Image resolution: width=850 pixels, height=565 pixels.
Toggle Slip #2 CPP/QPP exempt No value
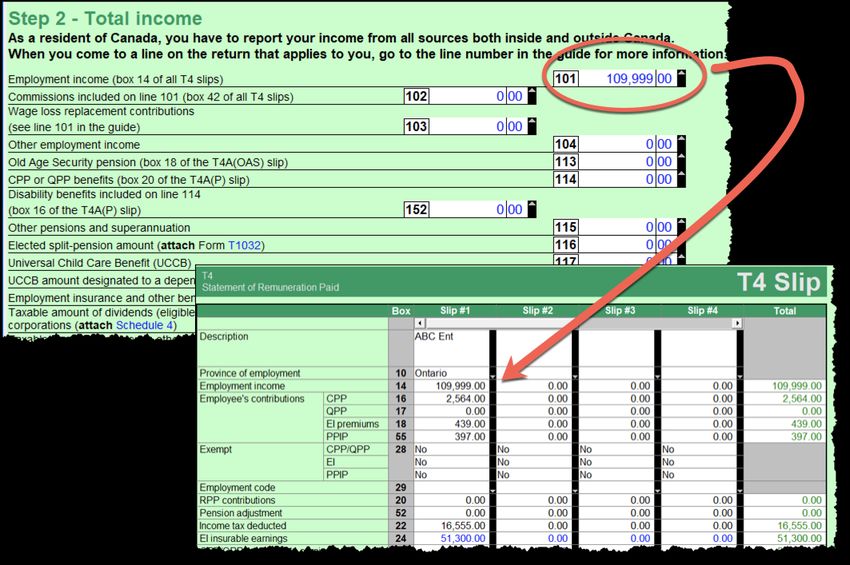click(x=533, y=450)
